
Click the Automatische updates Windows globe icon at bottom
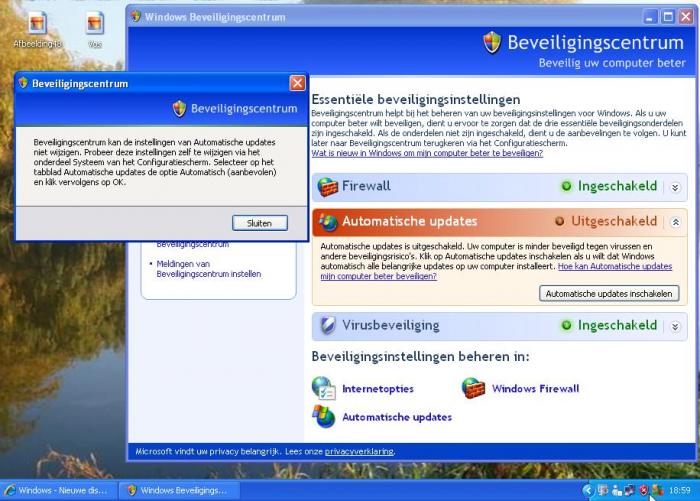point(324,416)
